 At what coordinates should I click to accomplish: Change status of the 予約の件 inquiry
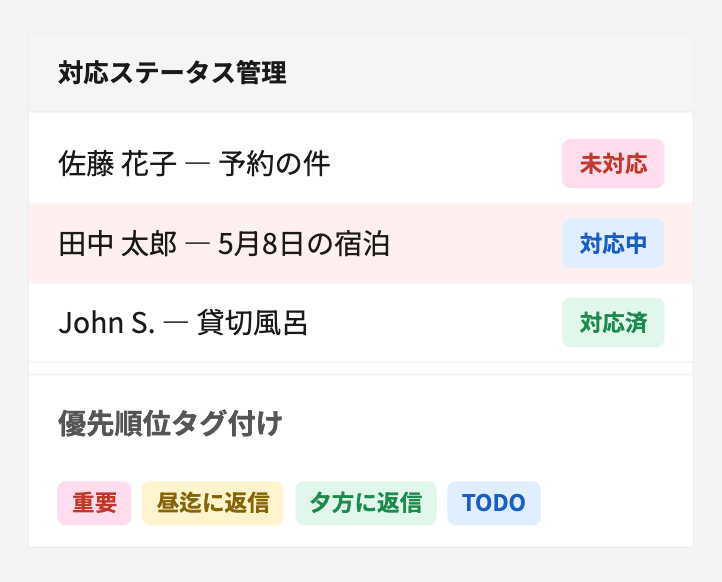point(613,164)
